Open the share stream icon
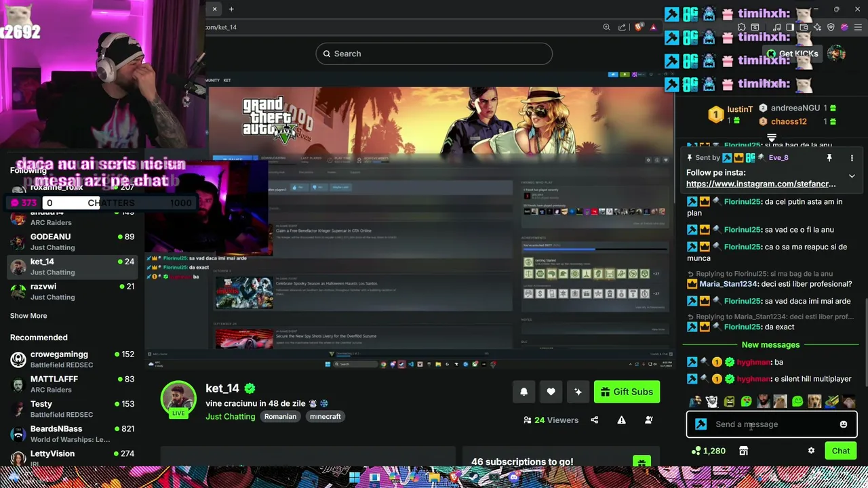The height and width of the screenshot is (488, 868). coord(595,420)
